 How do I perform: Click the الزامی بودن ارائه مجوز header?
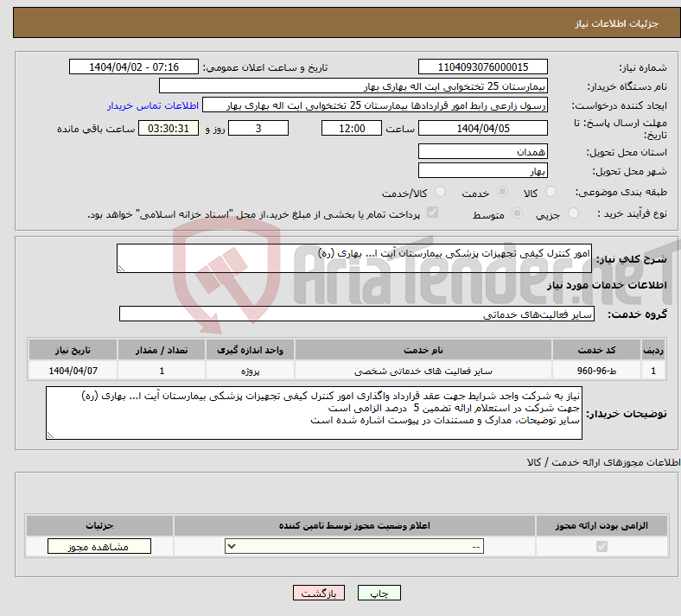click(601, 525)
